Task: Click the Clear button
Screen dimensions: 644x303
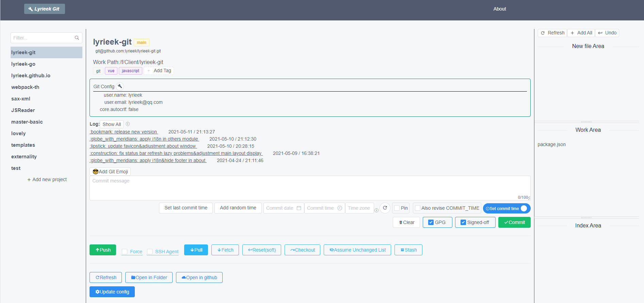Action: click(406, 222)
